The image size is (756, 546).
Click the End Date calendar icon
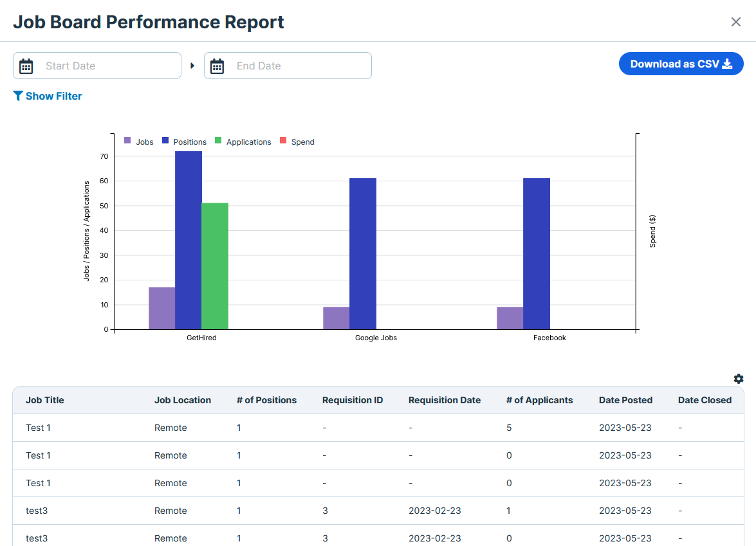(x=217, y=66)
